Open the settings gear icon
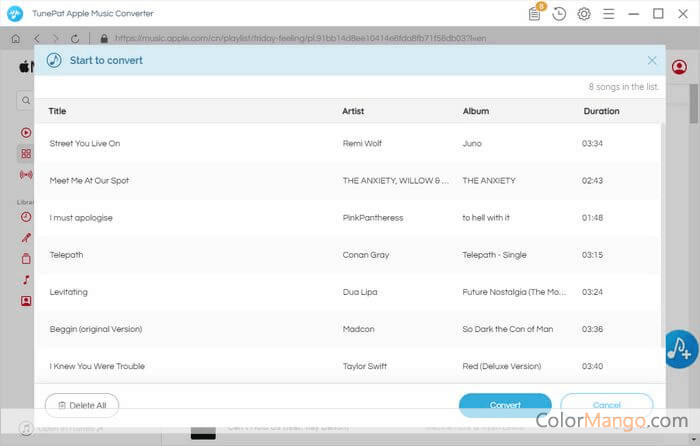This screenshot has width=700, height=446. coord(584,14)
